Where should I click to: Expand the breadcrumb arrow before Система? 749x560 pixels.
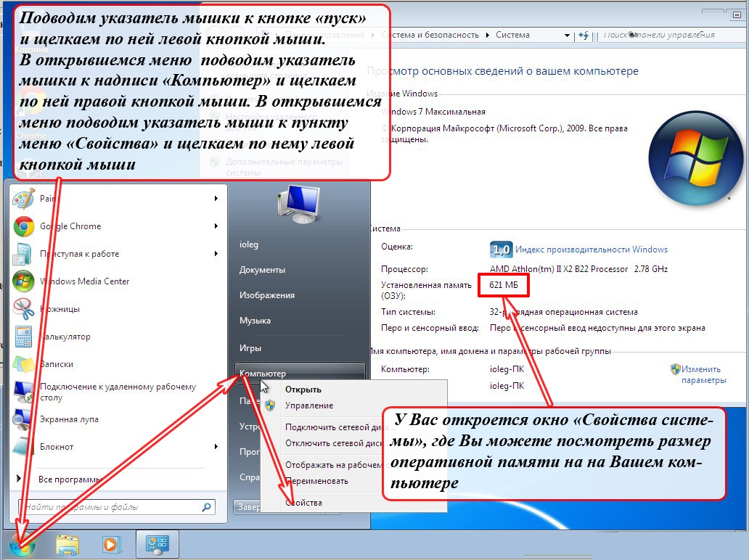coord(487,36)
